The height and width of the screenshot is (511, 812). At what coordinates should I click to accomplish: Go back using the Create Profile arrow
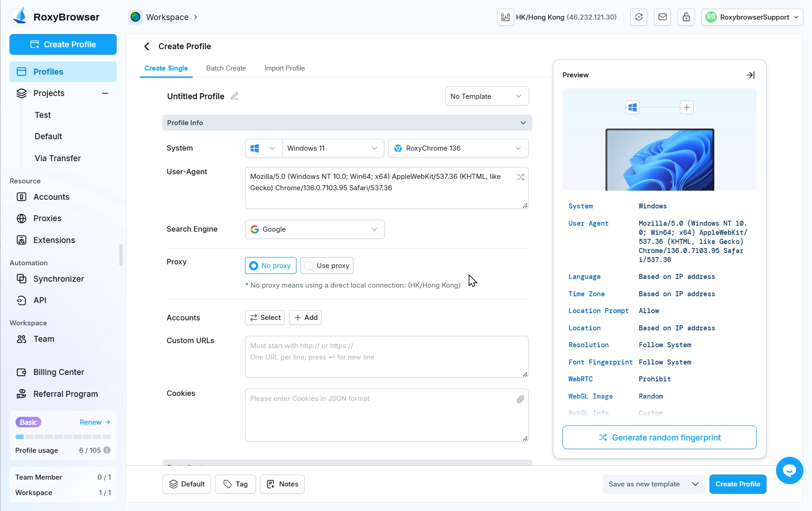pyautogui.click(x=147, y=46)
